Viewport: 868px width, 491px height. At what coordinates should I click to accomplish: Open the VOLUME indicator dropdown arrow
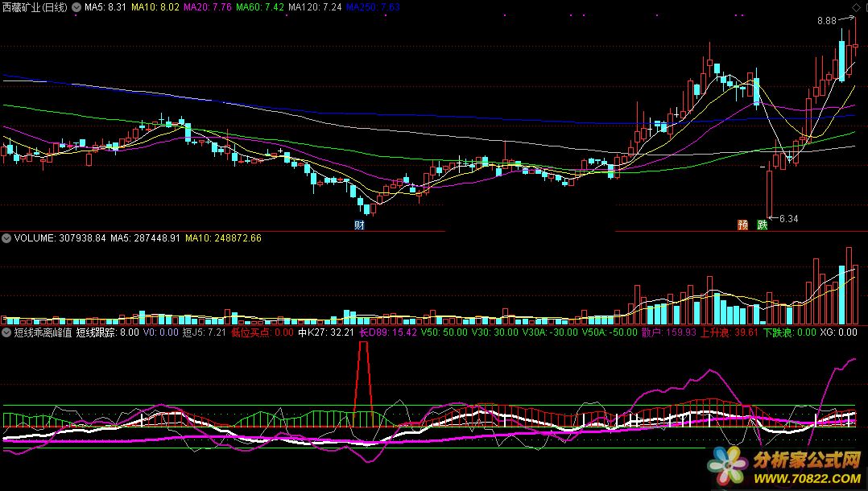pos(6,238)
